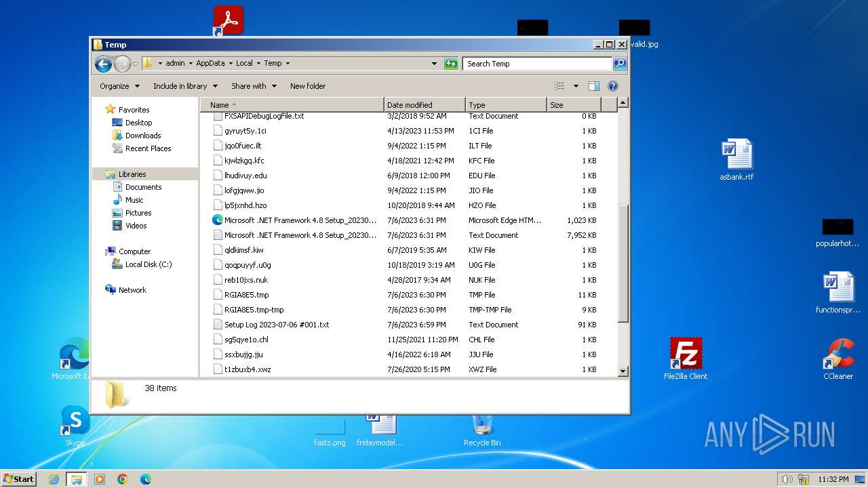Viewport: 868px width, 488px height.
Task: Open the Organize menu
Action: click(x=119, y=86)
